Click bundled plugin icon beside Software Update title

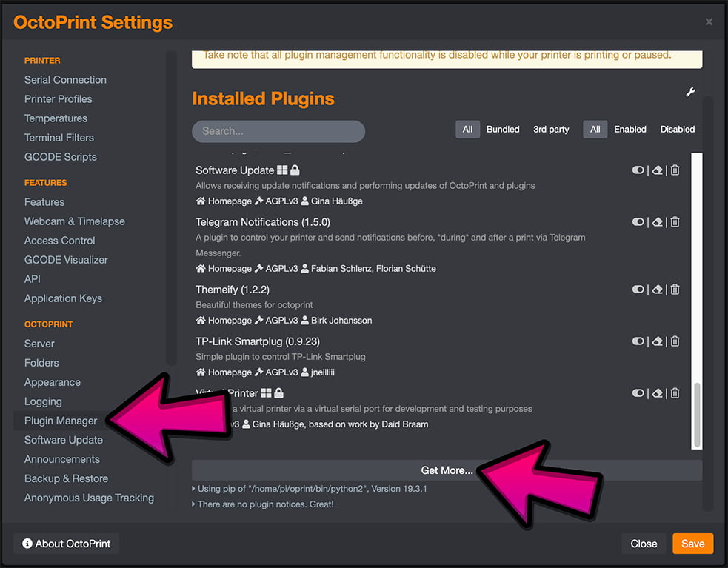pos(282,170)
